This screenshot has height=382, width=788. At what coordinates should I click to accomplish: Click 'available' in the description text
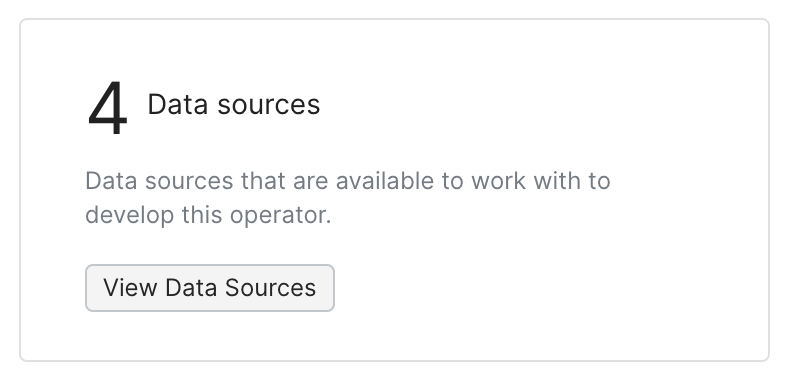click(x=384, y=181)
